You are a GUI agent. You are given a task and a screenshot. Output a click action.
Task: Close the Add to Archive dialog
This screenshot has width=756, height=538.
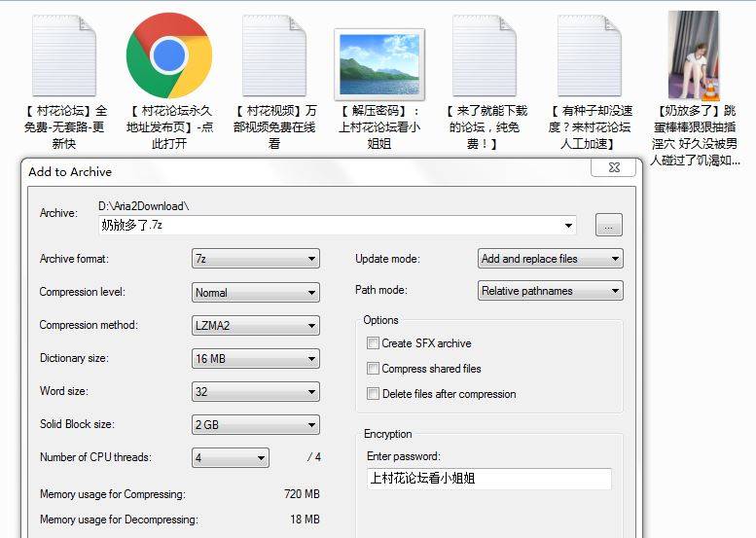pos(614,167)
